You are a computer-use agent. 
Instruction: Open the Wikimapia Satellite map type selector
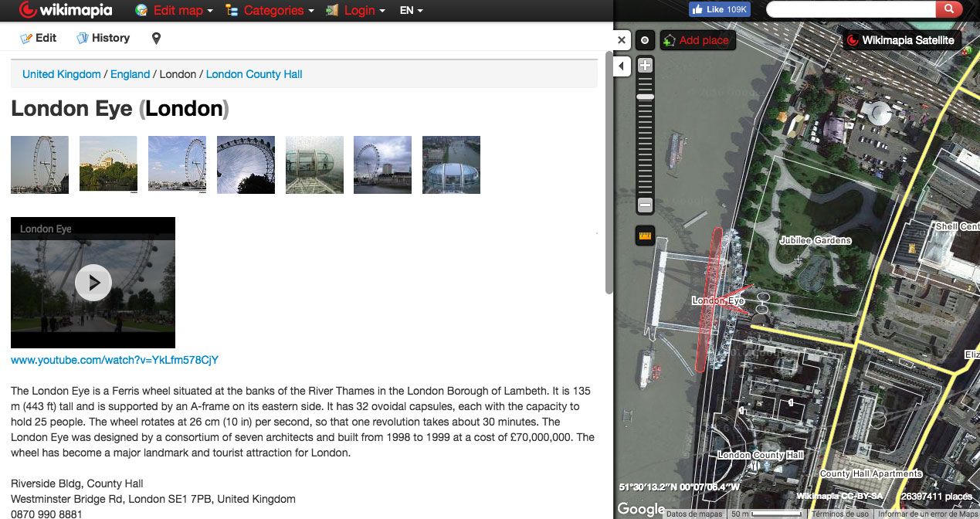pyautogui.click(x=901, y=40)
